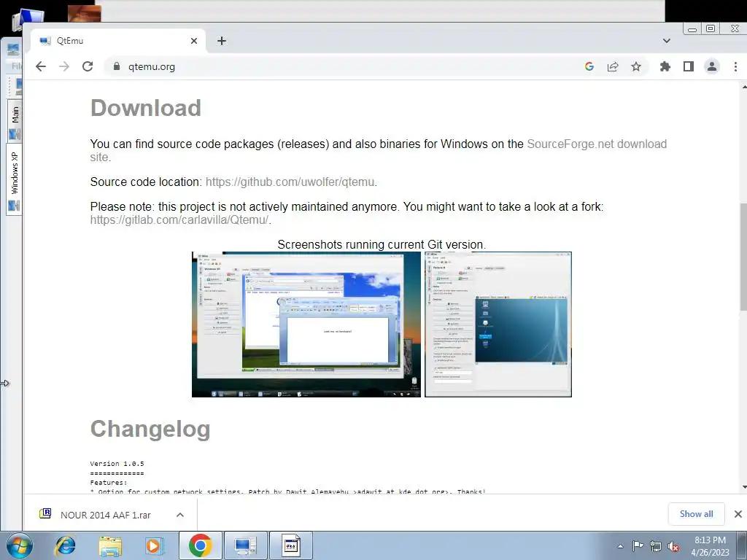The width and height of the screenshot is (747, 560).
Task: Open the gitlab.com/carlavilla/Qtemu link
Action: point(179,219)
